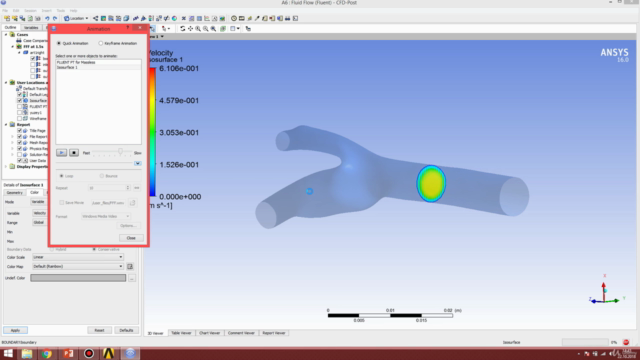Open PowerPoint from the taskbar
Image resolution: width=640 pixels, height=360 pixels.
(68, 353)
